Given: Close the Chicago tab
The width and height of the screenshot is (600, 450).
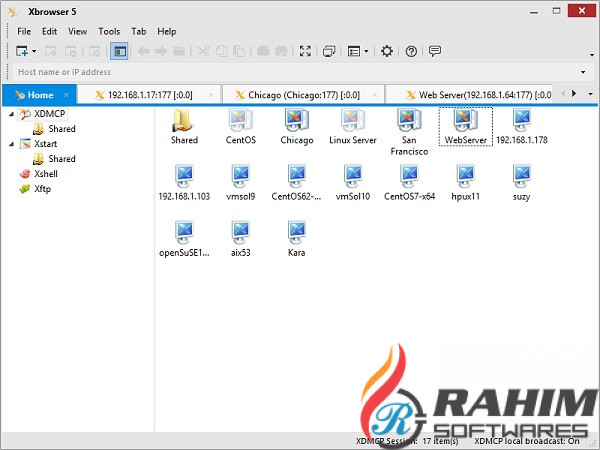Looking at the screenshot, I should pyautogui.click(x=374, y=95).
